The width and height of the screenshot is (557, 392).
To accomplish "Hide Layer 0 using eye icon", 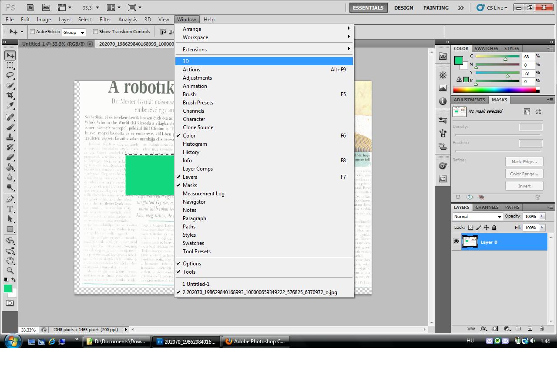I will coord(456,241).
